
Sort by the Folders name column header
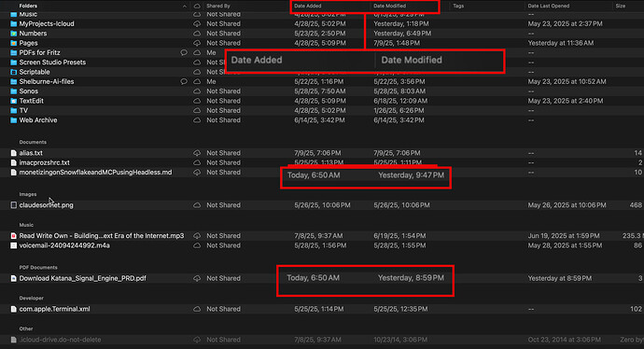click(28, 6)
